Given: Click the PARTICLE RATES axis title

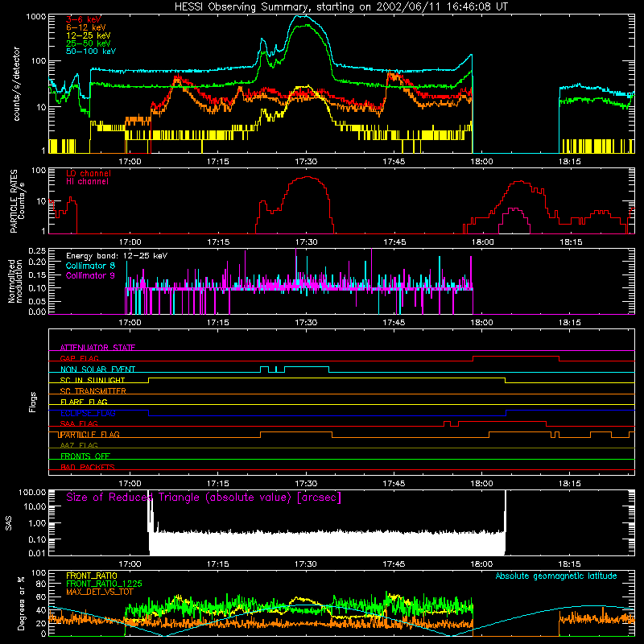Looking at the screenshot, I should click(14, 201).
